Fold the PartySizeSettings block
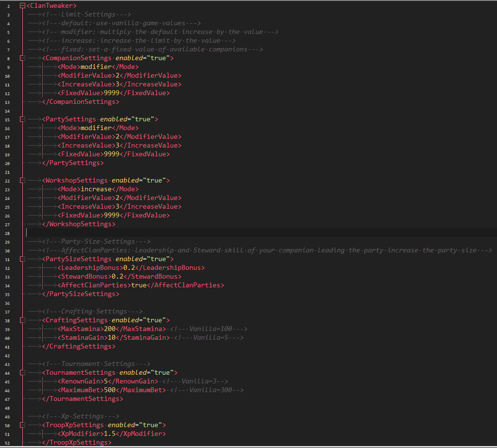The image size is (497, 448). (x=22, y=259)
